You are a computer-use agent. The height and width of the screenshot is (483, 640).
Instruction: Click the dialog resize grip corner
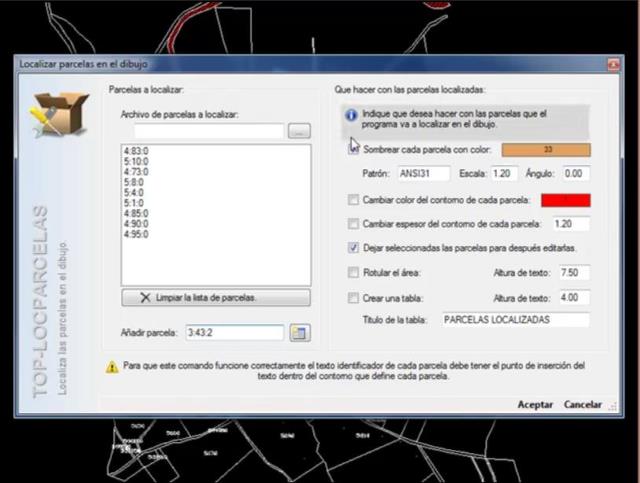pos(612,406)
